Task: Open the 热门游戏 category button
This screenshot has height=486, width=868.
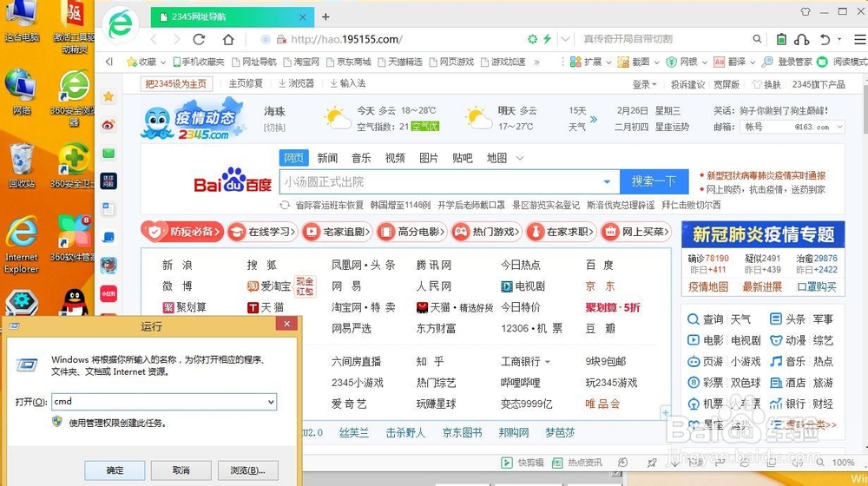Action: pos(486,232)
